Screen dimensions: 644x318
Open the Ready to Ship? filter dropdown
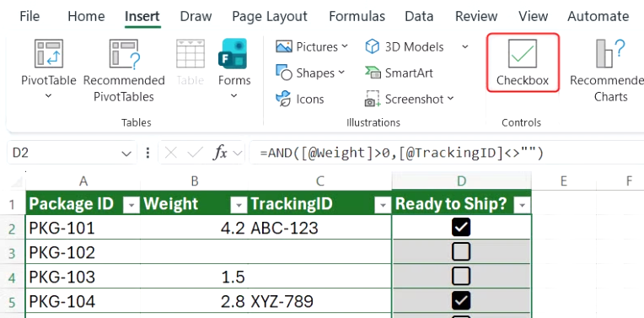coord(522,205)
